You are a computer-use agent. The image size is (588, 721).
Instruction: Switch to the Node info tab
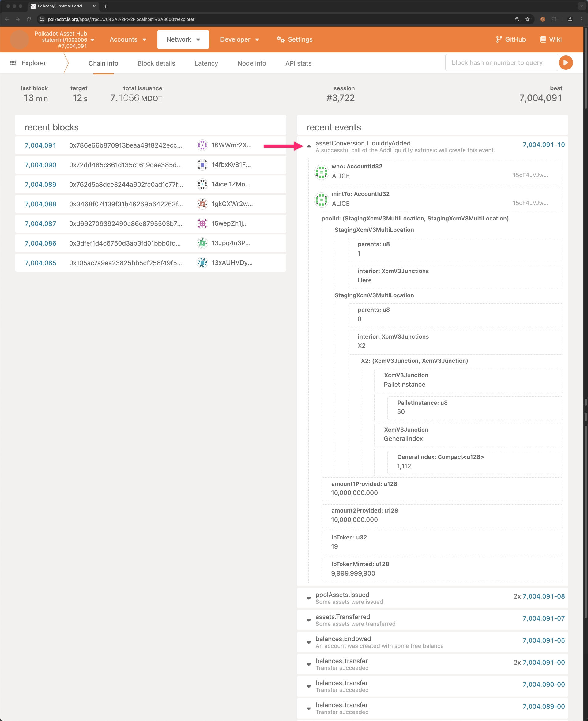pos(251,63)
